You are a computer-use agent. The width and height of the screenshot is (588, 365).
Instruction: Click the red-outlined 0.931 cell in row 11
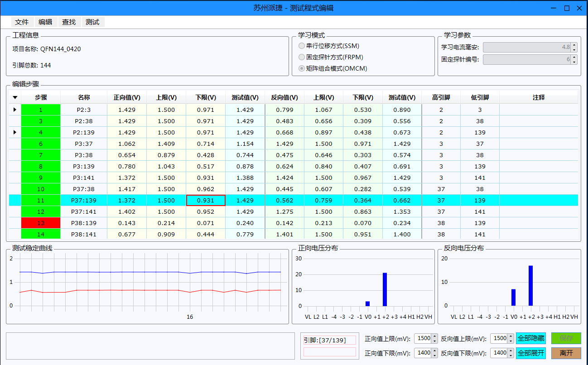pyautogui.click(x=206, y=200)
